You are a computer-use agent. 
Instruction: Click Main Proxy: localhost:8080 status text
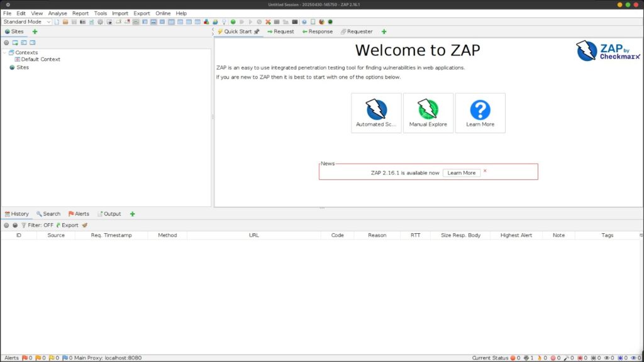(108, 358)
